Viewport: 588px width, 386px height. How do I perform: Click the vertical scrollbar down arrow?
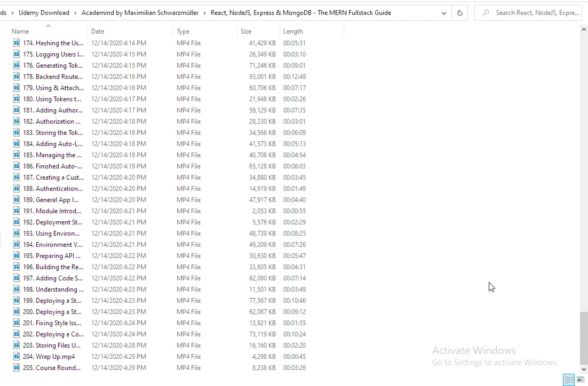pos(584,369)
